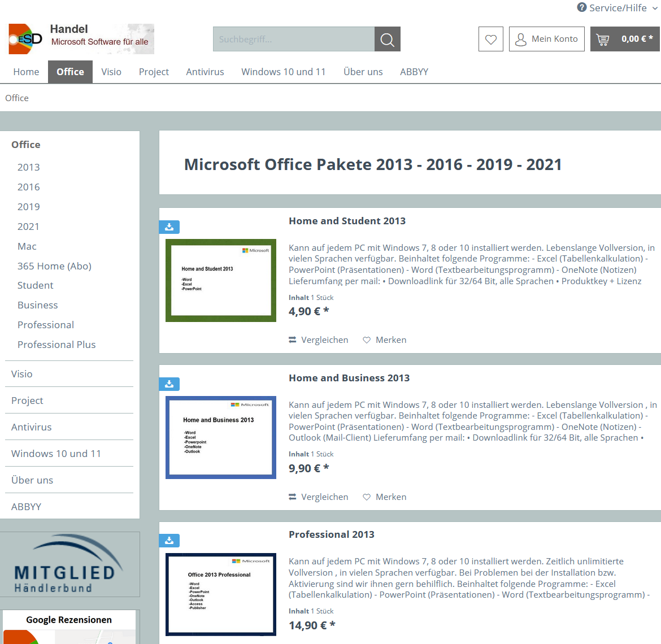Open Visio in the top navigation
The width and height of the screenshot is (661, 644).
111,72
